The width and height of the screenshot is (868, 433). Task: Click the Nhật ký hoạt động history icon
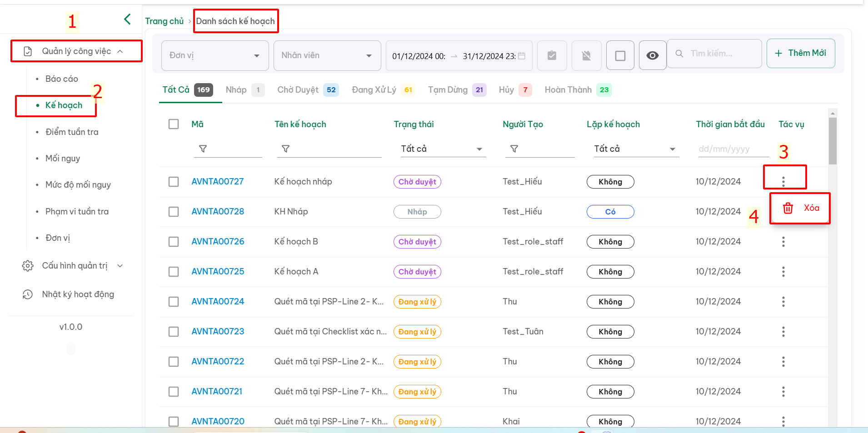[x=28, y=294]
